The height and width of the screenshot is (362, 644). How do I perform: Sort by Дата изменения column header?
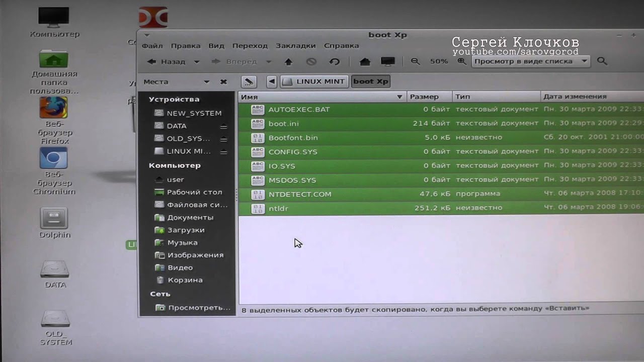[x=592, y=97]
